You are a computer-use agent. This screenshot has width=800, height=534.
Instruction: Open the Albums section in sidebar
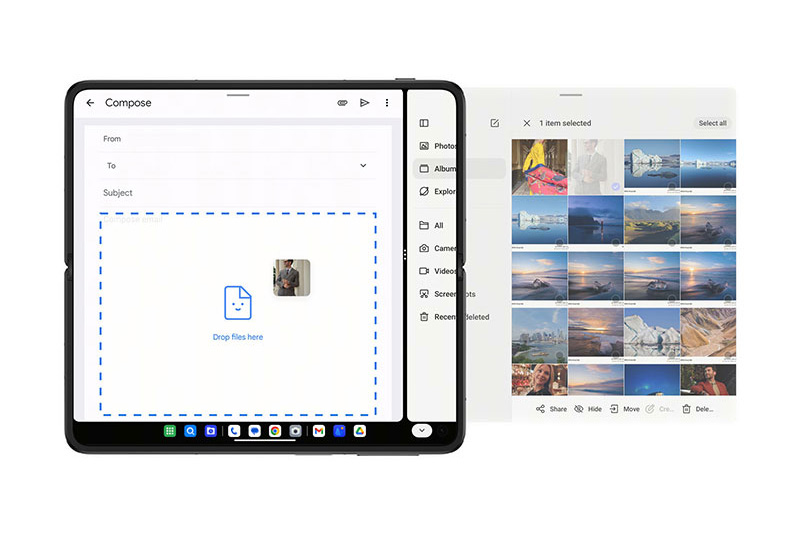click(440, 169)
